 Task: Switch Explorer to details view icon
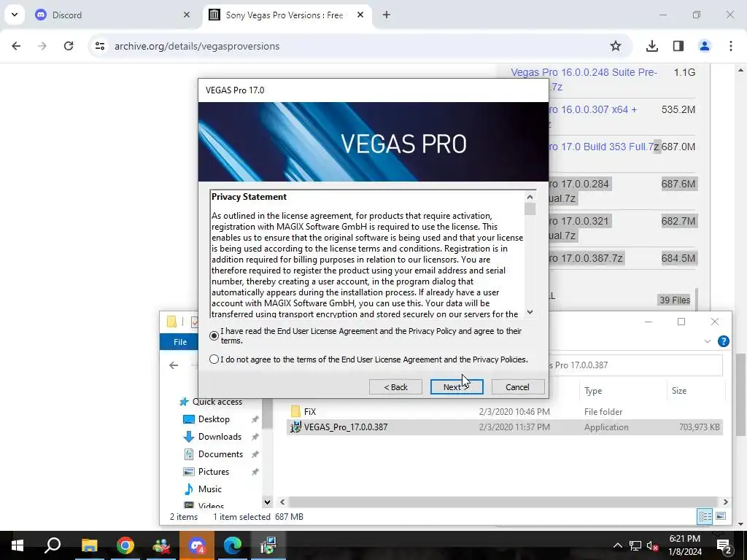[x=705, y=516]
